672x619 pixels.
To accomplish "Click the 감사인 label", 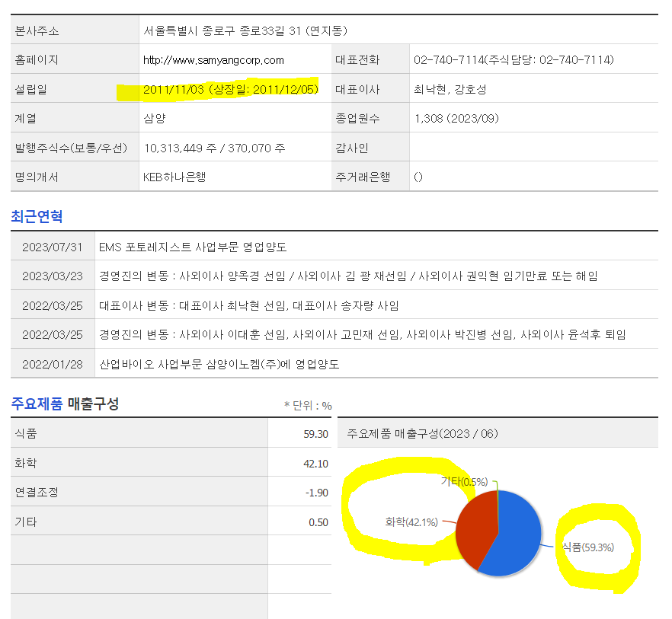I will click(x=352, y=148).
